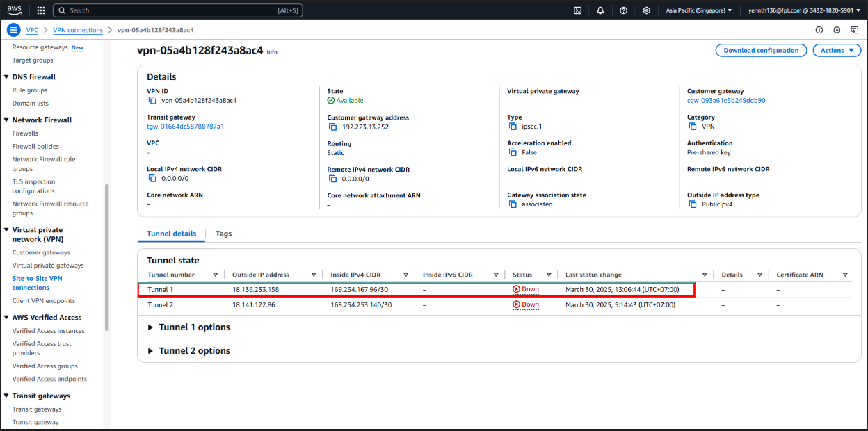Switch to the Tags tab
The image size is (868, 431).
point(223,234)
